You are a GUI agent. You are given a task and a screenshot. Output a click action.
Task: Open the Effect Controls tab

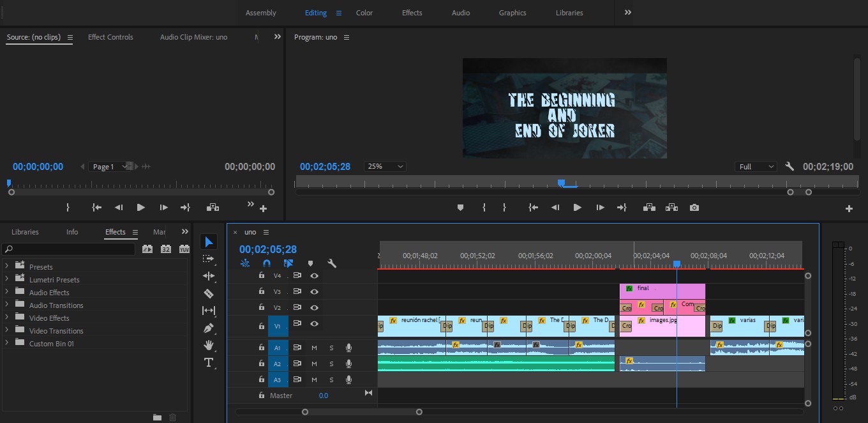tap(110, 37)
